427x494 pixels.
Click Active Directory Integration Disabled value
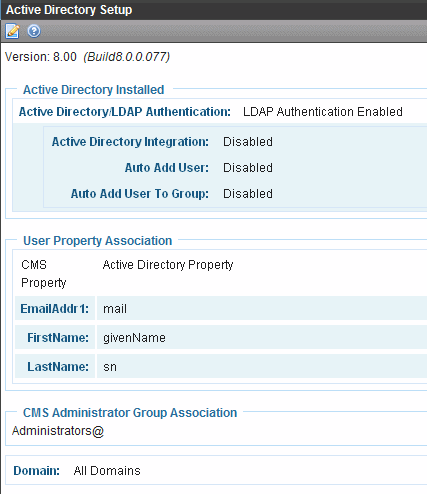pos(248,142)
